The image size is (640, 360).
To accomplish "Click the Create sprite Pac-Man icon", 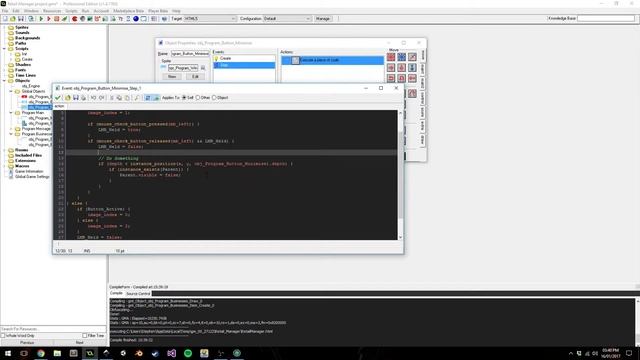I will pyautogui.click(x=75, y=19).
